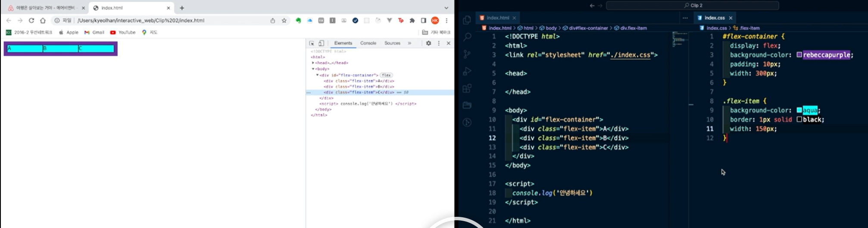Select div.flex-item breadcrumb in VS Code

(631, 28)
